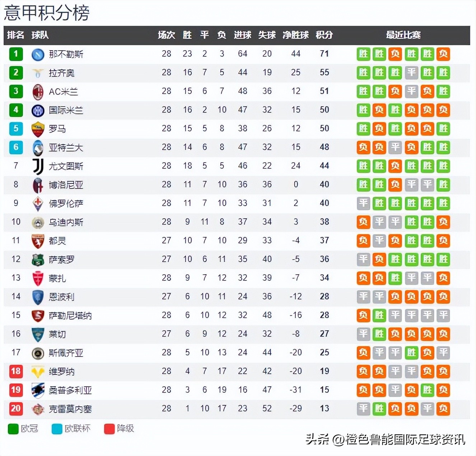Image resolution: width=476 pixels, height=456 pixels.
Task: Click the green 欧冠 legend swatch
Action: pyautogui.click(x=13, y=429)
